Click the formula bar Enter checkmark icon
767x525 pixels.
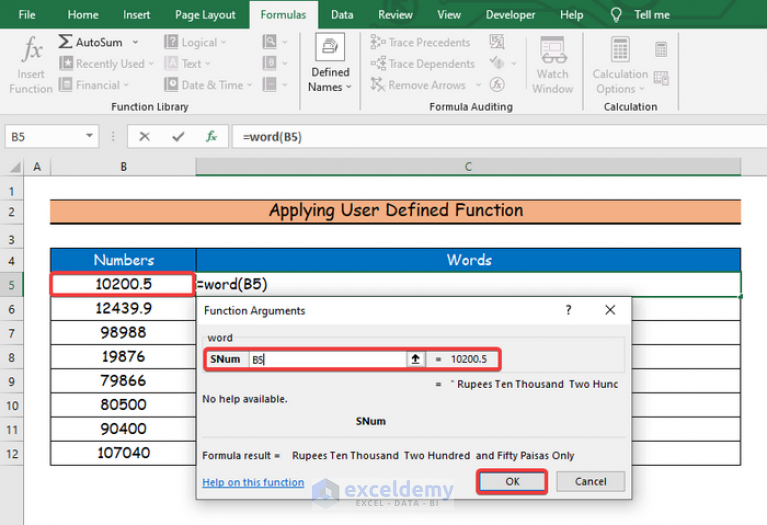pyautogui.click(x=178, y=137)
